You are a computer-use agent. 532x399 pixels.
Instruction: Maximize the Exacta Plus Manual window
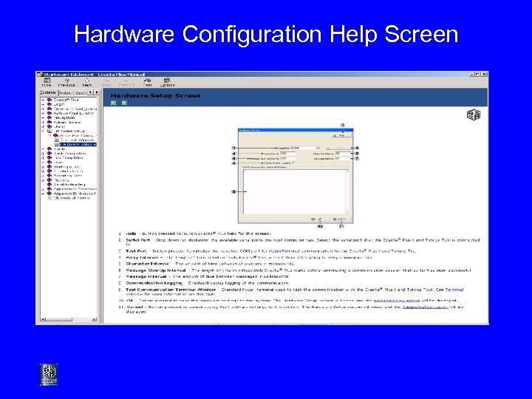coord(478,75)
